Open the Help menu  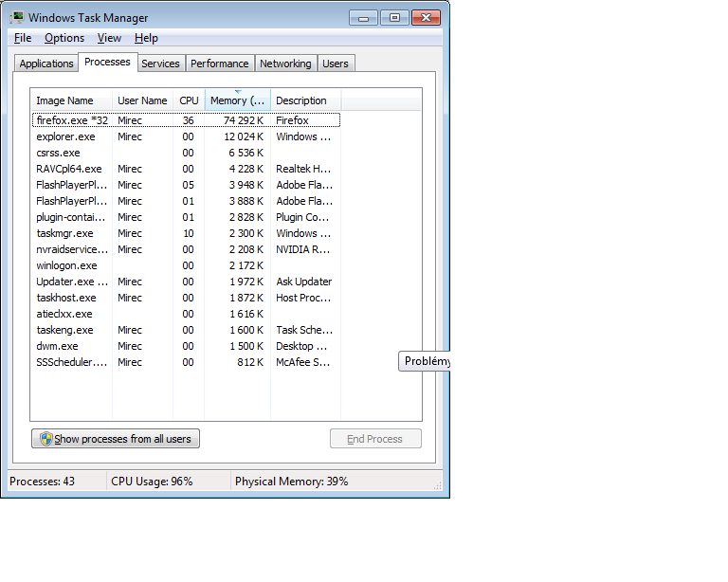tap(146, 38)
